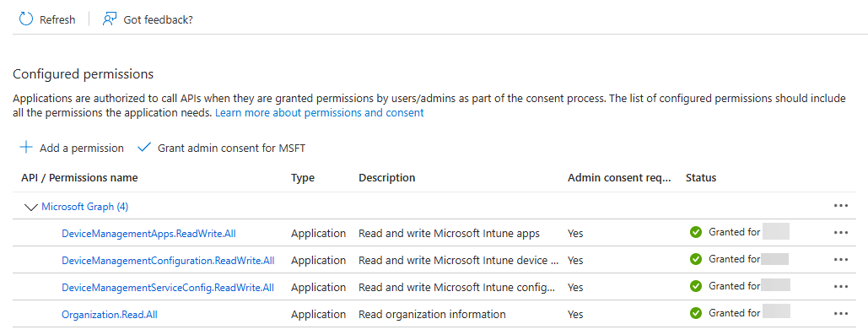Click Yes in the DeviceManagementApps row
Viewport: 868px width, 335px height.
pos(575,234)
